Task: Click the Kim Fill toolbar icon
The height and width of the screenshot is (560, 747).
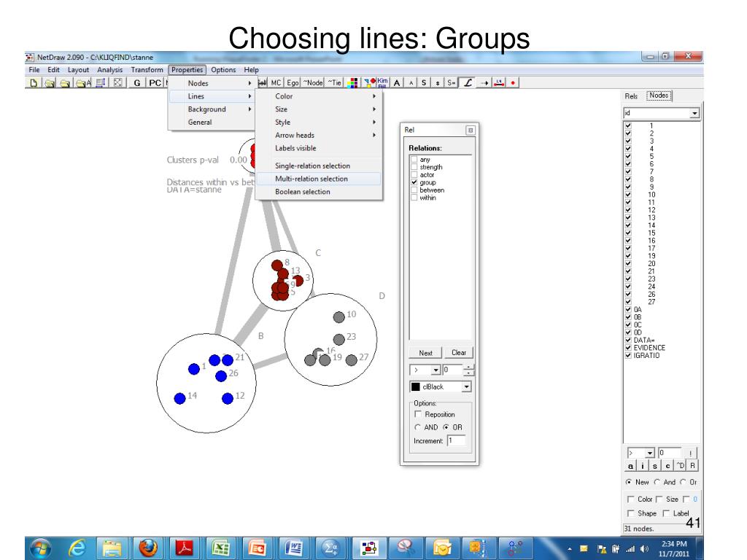Action: (x=382, y=83)
